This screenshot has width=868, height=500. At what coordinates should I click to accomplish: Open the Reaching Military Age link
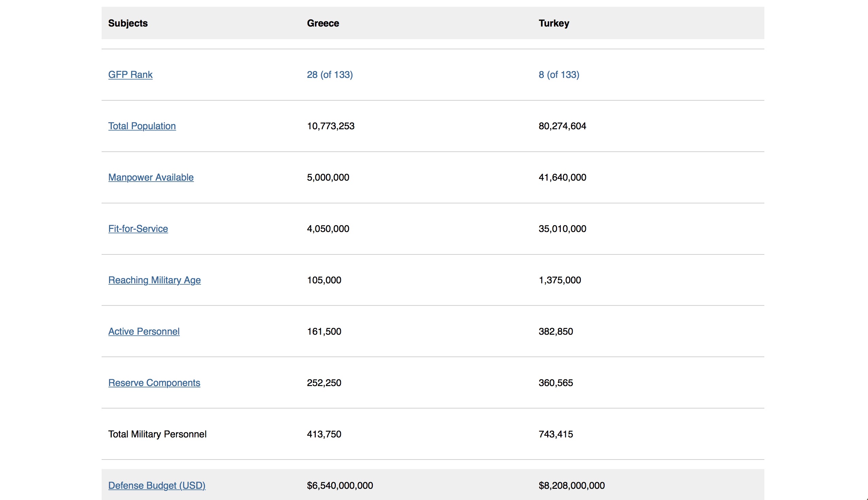pos(154,280)
